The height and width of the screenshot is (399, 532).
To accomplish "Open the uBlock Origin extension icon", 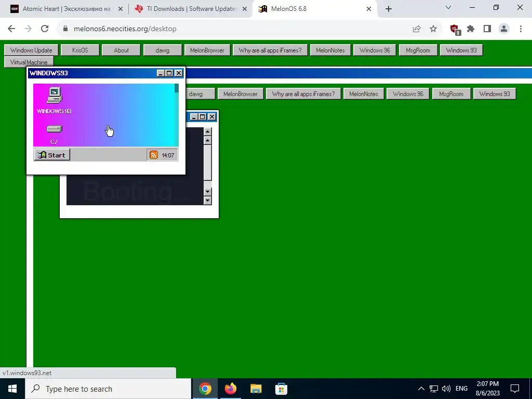I will tap(455, 29).
